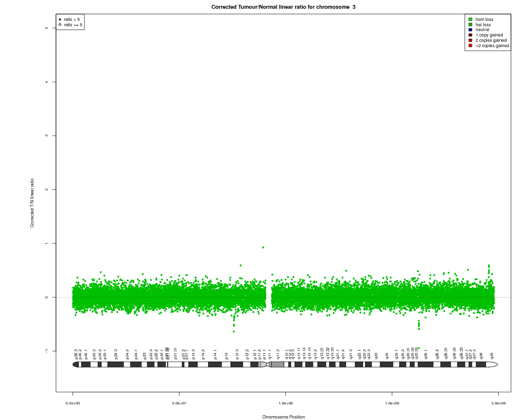Viewport: 525px width, 420px height.
Task: Click the cytoband label p24.3
Action: click(116, 354)
